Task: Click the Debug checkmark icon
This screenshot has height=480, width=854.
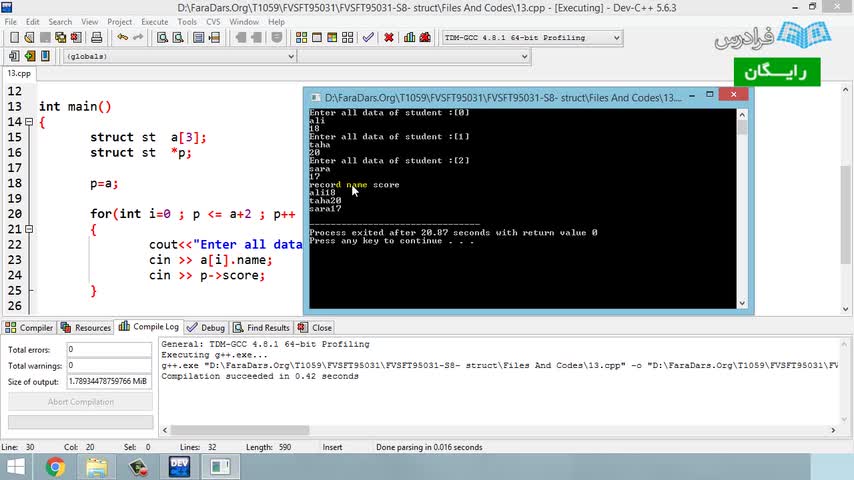Action: pos(368,38)
